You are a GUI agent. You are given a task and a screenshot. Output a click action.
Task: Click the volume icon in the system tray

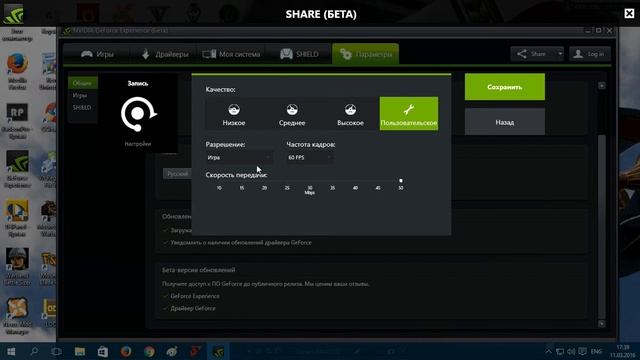coord(571,351)
